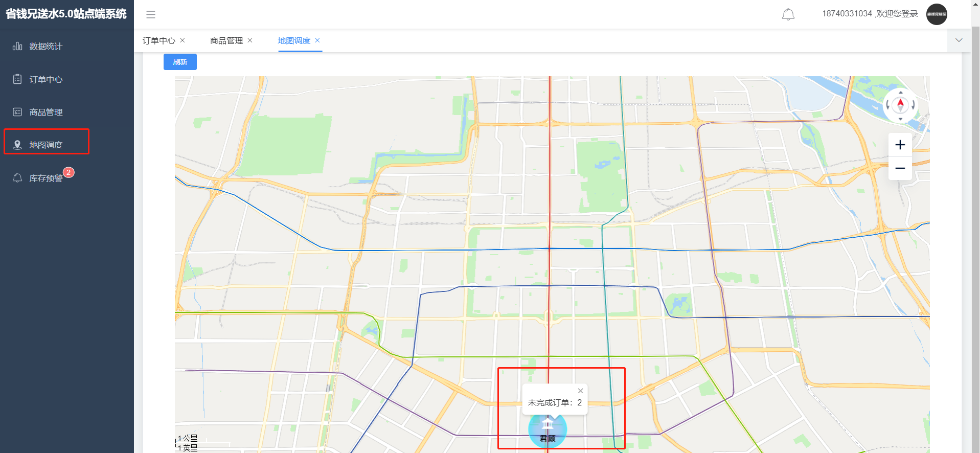Open 数据统计 in the sidebar

[45, 47]
